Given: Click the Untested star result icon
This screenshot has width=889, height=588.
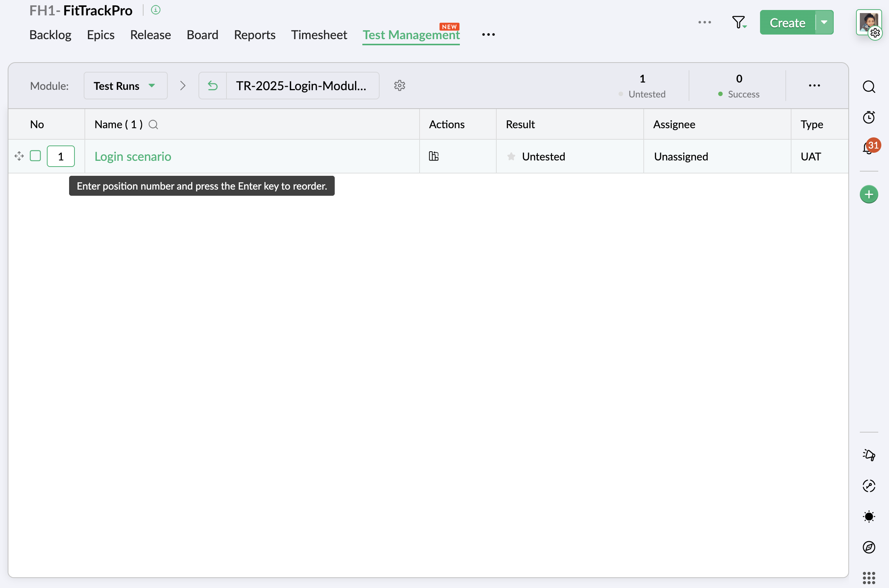Looking at the screenshot, I should click(x=511, y=157).
